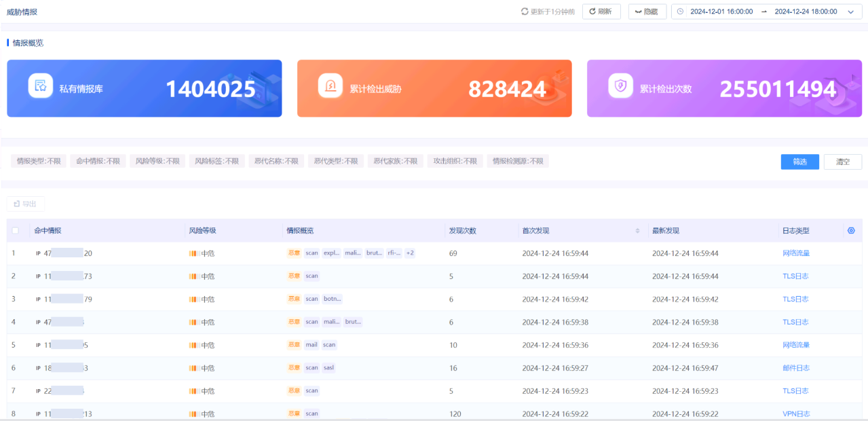This screenshot has height=421, width=868.
Task: Click the expl... tag in row 1
Action: pos(331,253)
